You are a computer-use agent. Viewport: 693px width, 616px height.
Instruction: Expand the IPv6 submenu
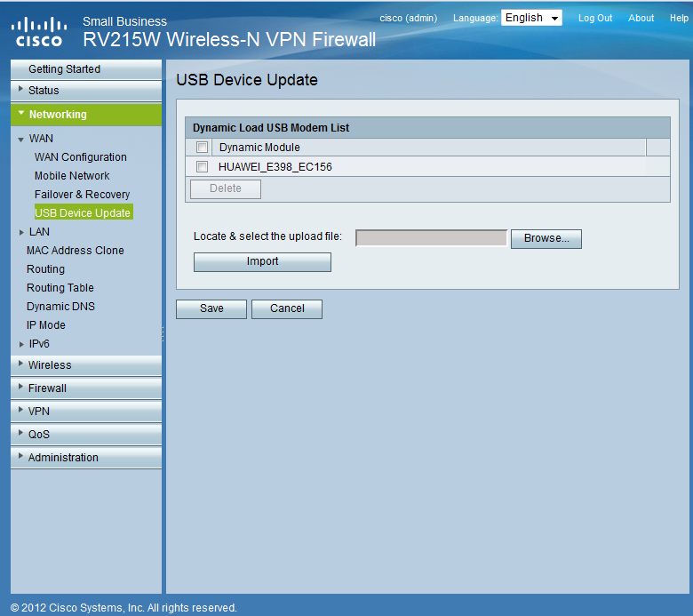(38, 344)
